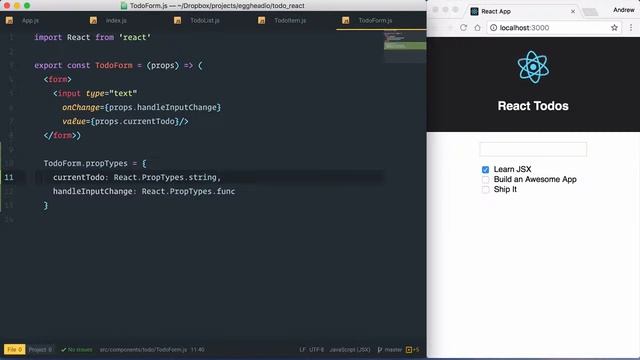This screenshot has width=640, height=360.
Task: Click the React App tab favicon
Action: [x=474, y=11]
